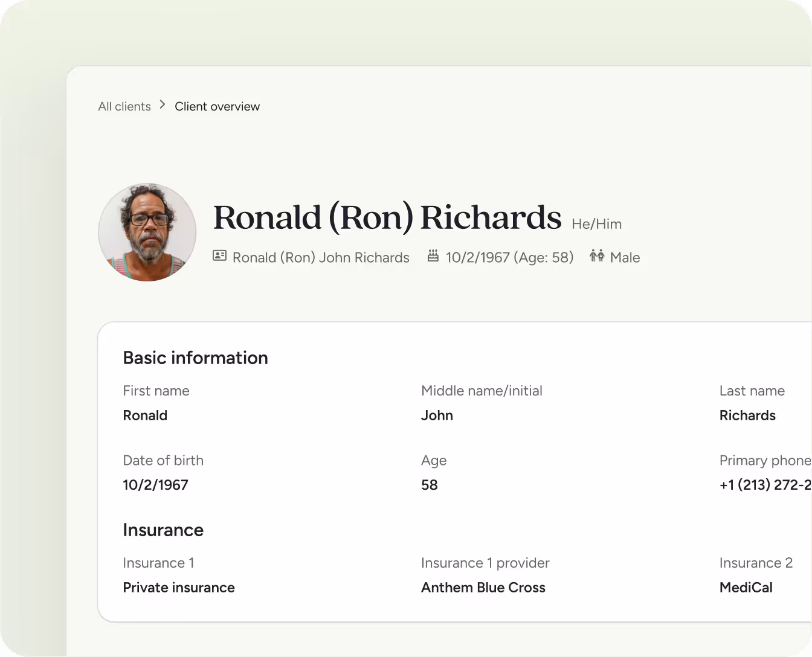Viewport: 812px width, 657px height.
Task: Select Private insurance under Insurance 1
Action: 179,588
